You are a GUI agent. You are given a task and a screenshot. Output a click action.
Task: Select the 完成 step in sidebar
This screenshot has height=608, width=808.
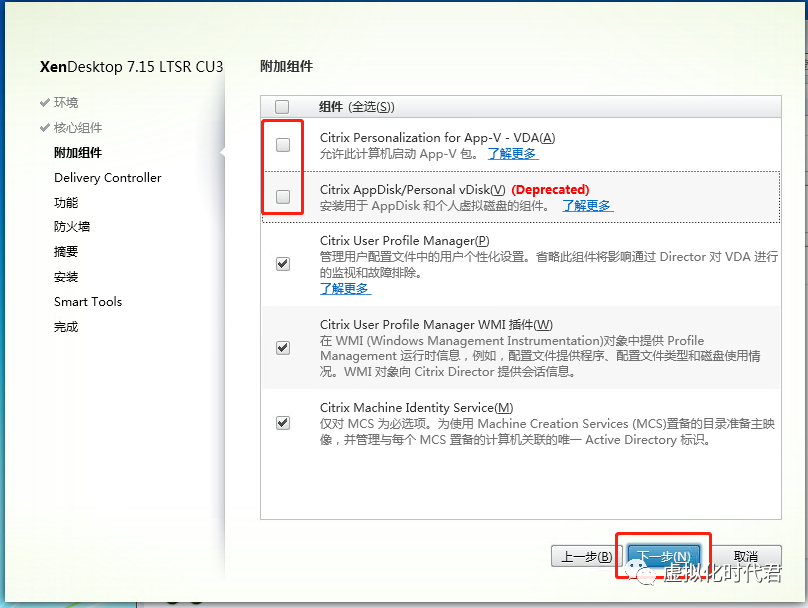click(66, 327)
